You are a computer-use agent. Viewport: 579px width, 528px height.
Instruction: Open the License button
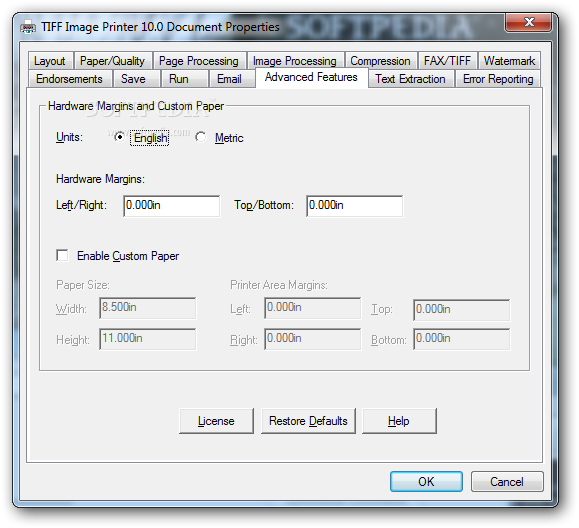coord(216,421)
